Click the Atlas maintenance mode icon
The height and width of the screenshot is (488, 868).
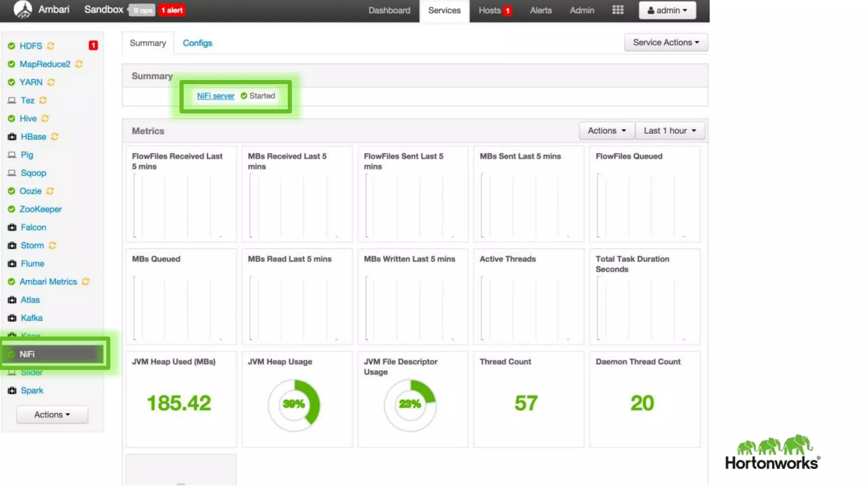click(x=12, y=300)
